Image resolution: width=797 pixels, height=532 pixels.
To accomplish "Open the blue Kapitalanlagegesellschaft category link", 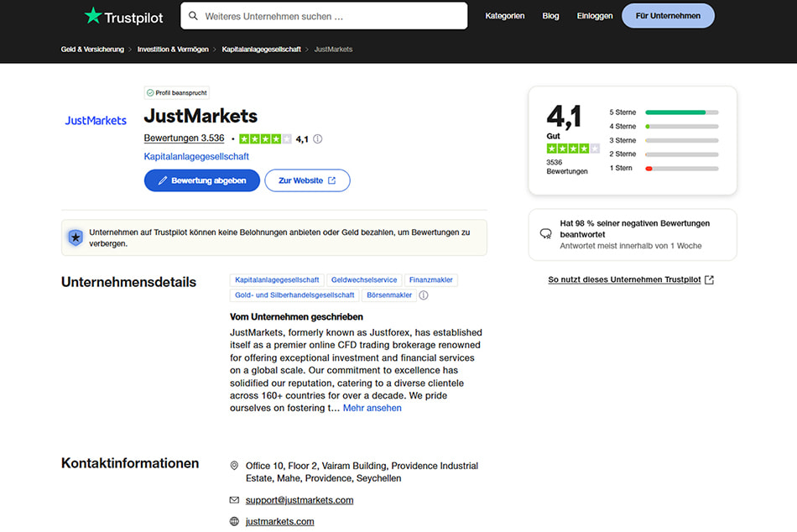I will pyautogui.click(x=196, y=156).
